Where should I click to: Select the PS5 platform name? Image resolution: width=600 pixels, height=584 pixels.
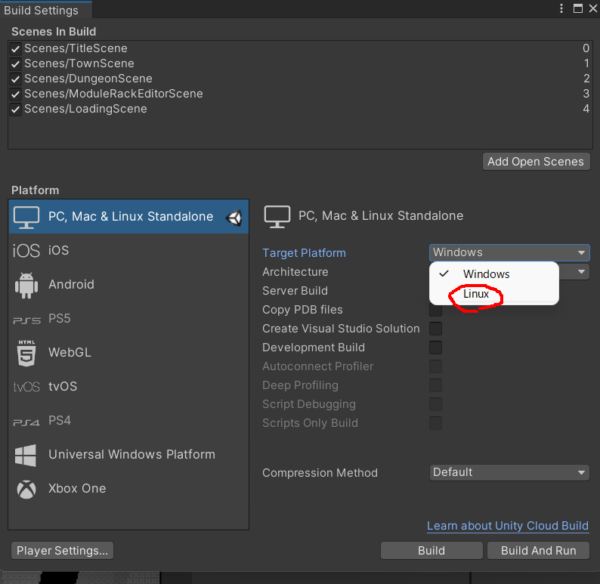[x=60, y=318]
